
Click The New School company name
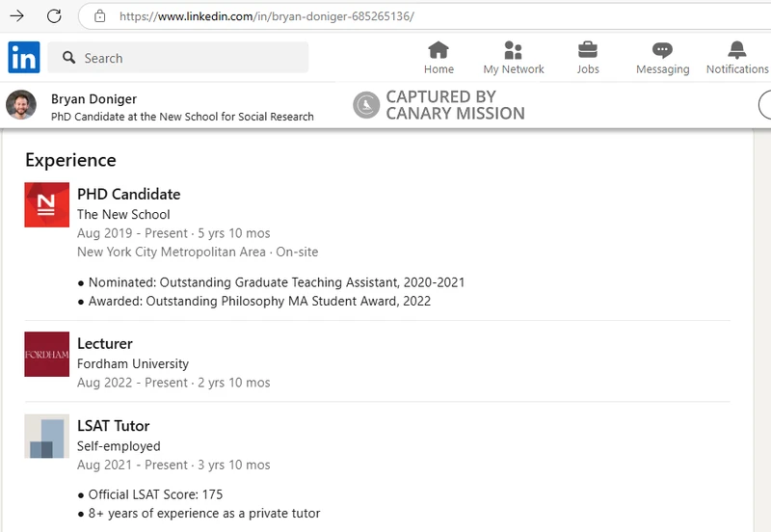pyautogui.click(x=123, y=214)
